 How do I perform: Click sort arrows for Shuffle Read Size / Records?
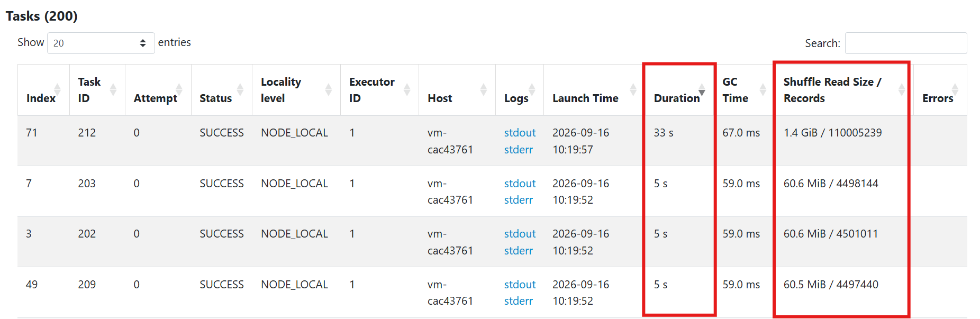902,90
